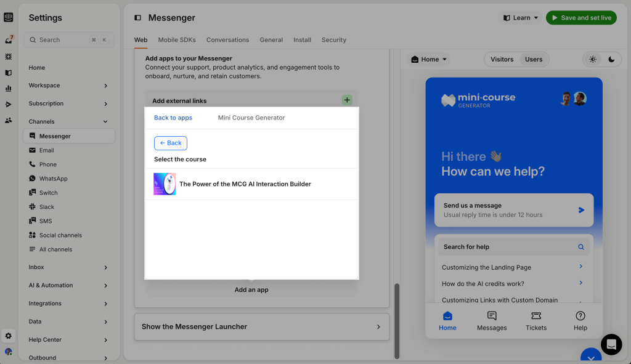Click the user avatar at the bottom of the rail
The height and width of the screenshot is (364, 631).
8,352
